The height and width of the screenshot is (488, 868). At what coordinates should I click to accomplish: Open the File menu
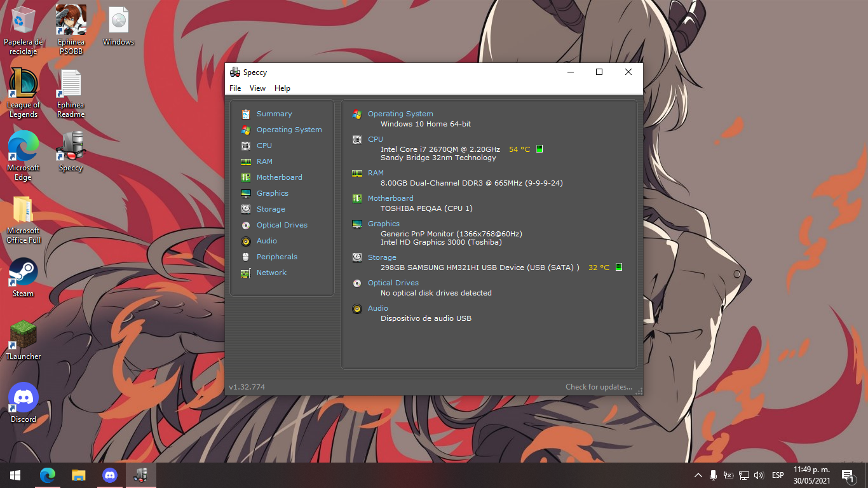235,88
